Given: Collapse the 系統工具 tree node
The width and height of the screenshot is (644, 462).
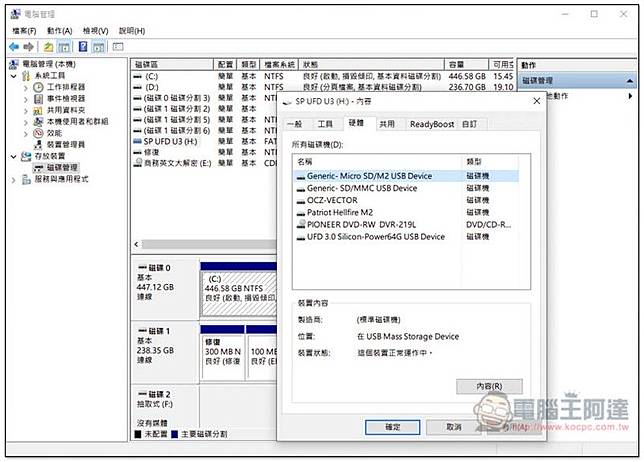Looking at the screenshot, I should [x=14, y=76].
